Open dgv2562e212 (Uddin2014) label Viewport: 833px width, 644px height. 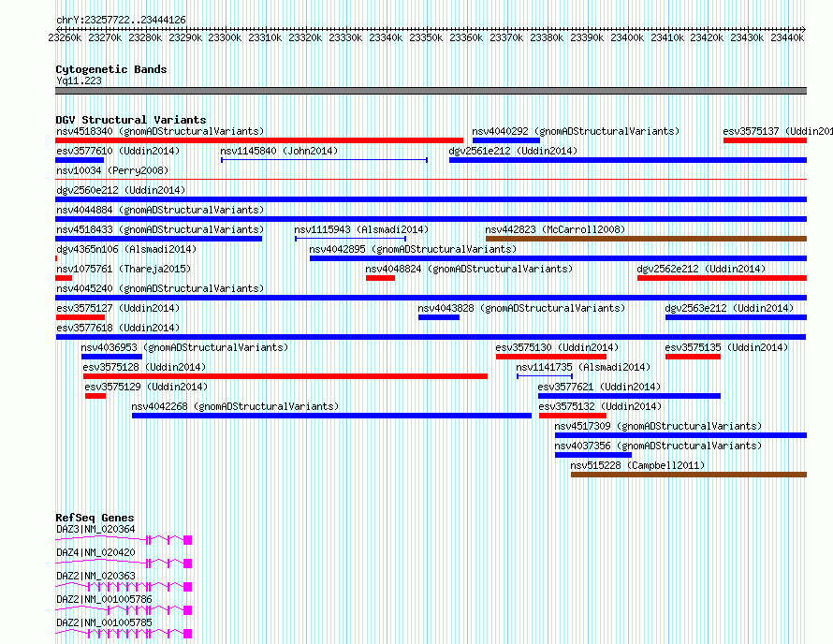(x=701, y=269)
